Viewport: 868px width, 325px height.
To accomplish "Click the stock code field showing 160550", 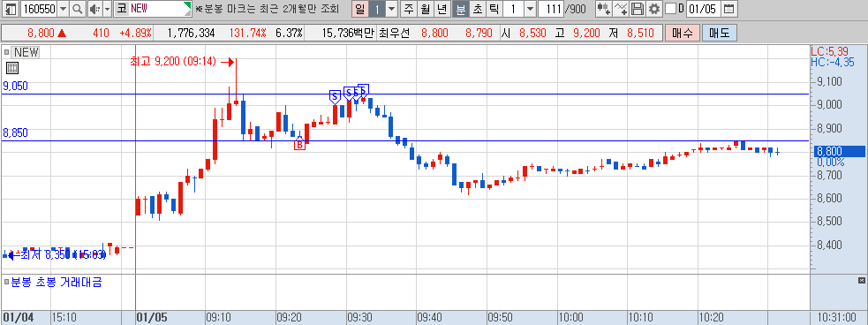I will pos(38,9).
